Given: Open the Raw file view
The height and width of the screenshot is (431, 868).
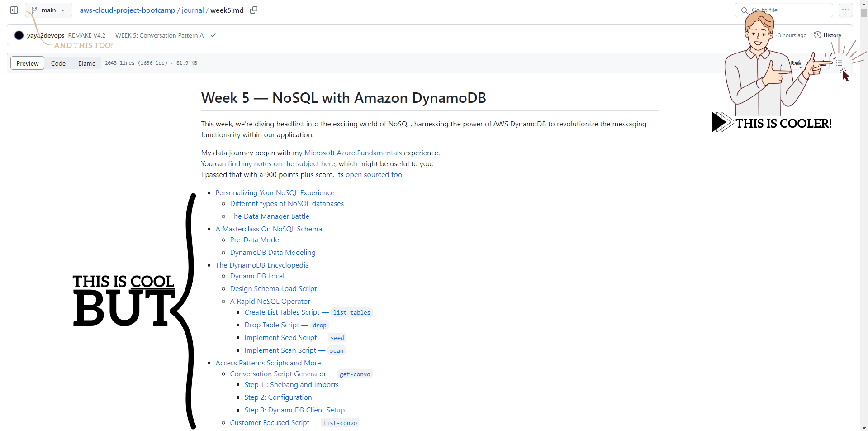Looking at the screenshot, I should click(796, 63).
